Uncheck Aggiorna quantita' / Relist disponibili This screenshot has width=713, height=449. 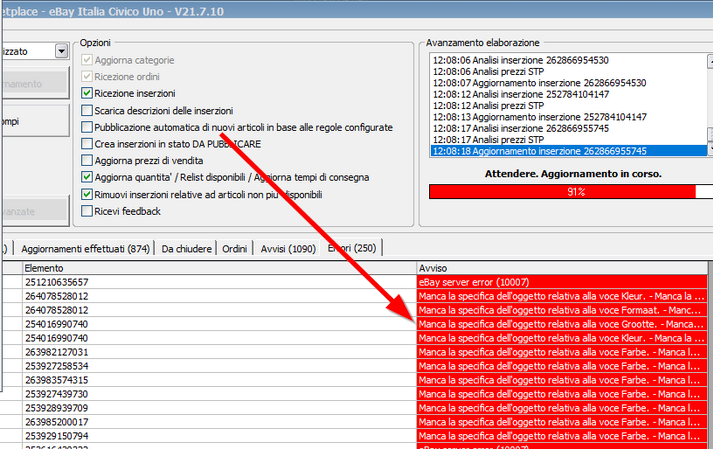(87, 177)
